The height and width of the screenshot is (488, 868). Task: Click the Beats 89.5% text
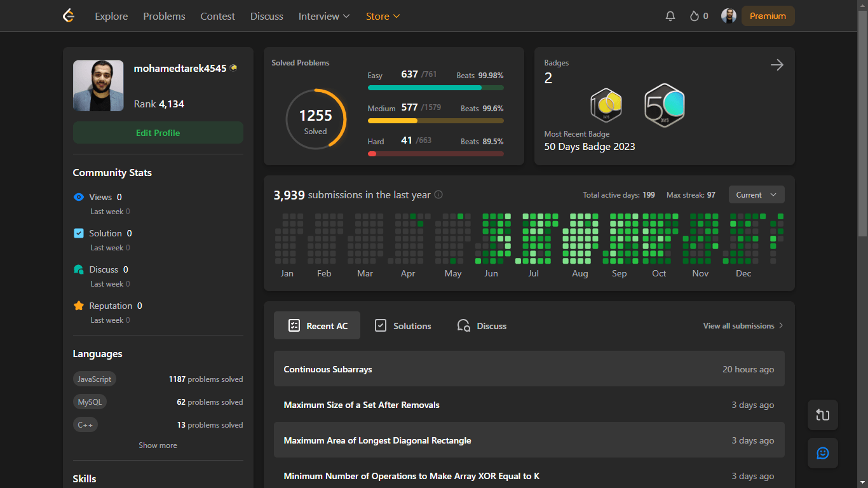tap(482, 142)
